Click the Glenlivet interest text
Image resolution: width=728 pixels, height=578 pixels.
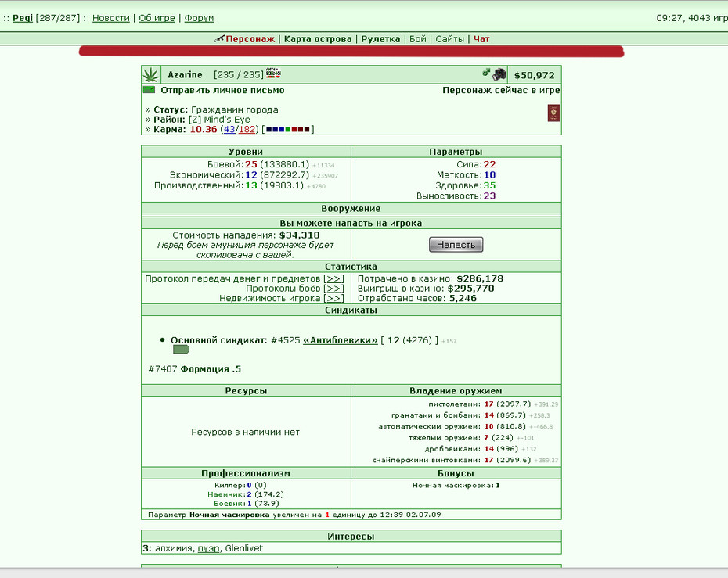[x=243, y=548]
